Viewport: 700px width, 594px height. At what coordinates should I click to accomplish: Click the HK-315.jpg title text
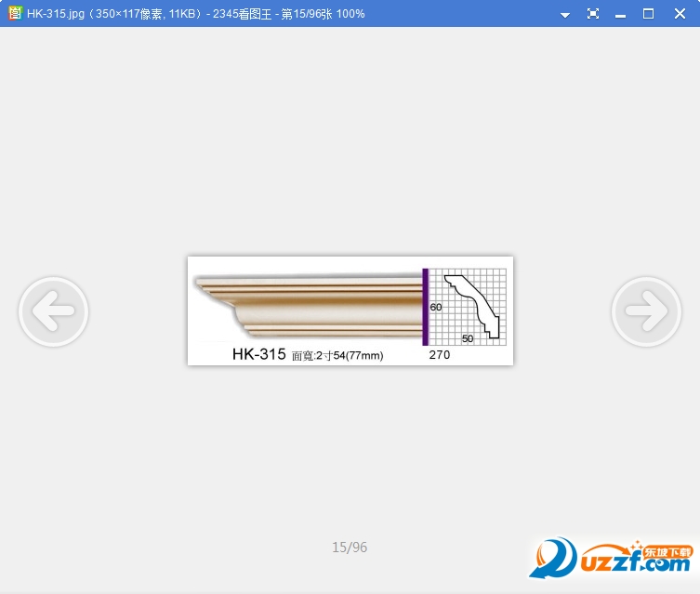(56, 14)
